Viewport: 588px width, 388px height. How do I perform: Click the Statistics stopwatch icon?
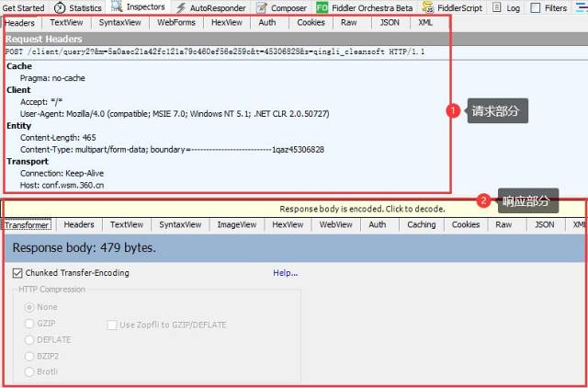[60, 7]
